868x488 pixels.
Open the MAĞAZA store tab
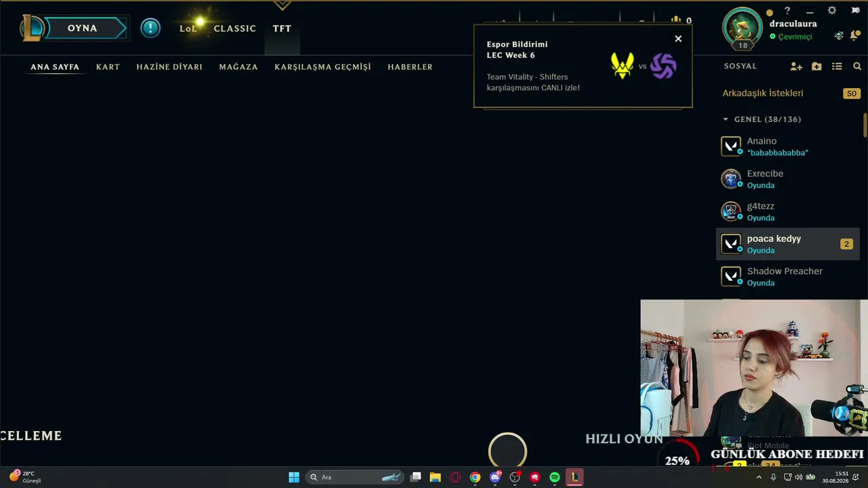pos(238,67)
